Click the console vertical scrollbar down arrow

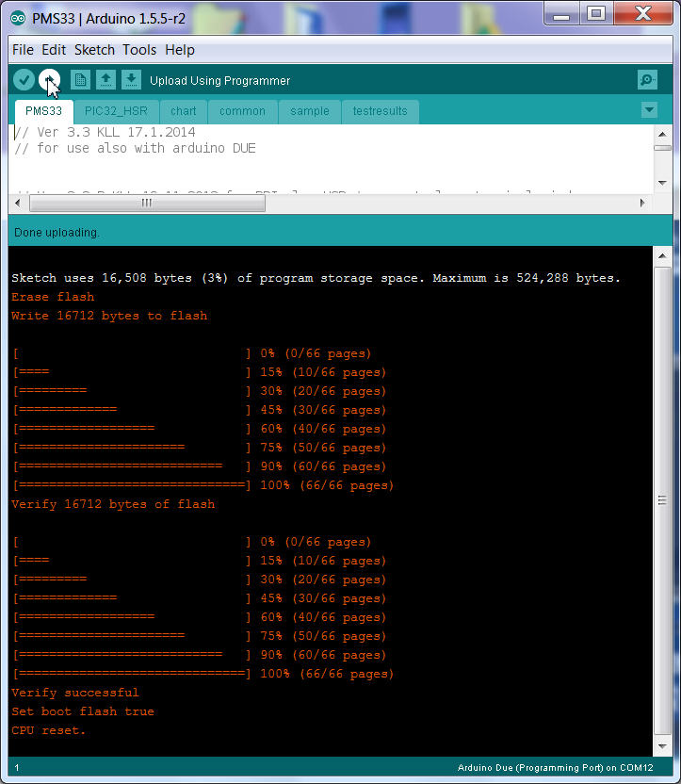(x=663, y=745)
